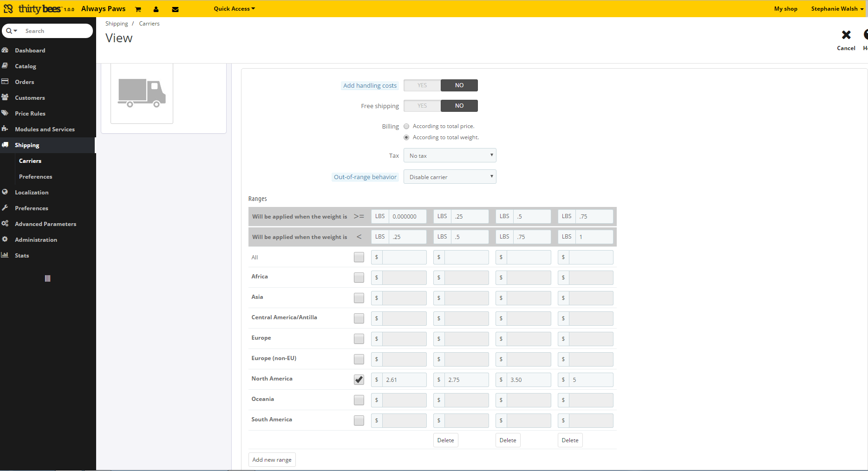Delete the .5 to .75 weight range
Viewport: 868px width, 471px height.
click(x=508, y=440)
